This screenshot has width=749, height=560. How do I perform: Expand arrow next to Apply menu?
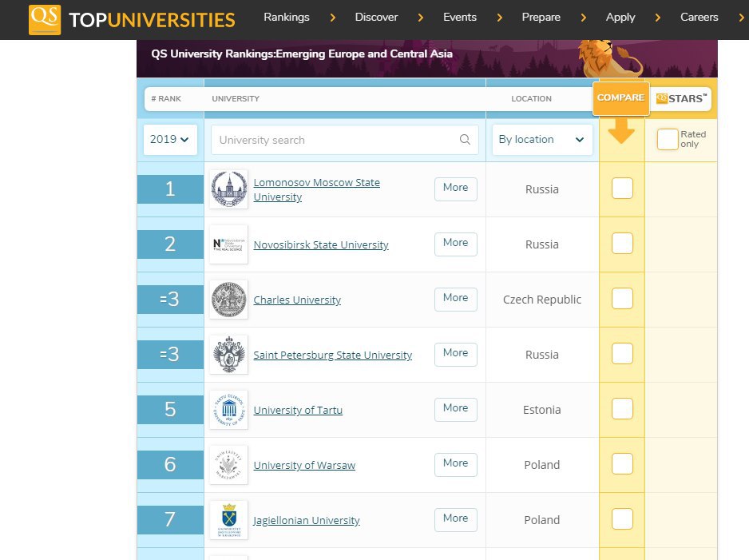tap(658, 18)
